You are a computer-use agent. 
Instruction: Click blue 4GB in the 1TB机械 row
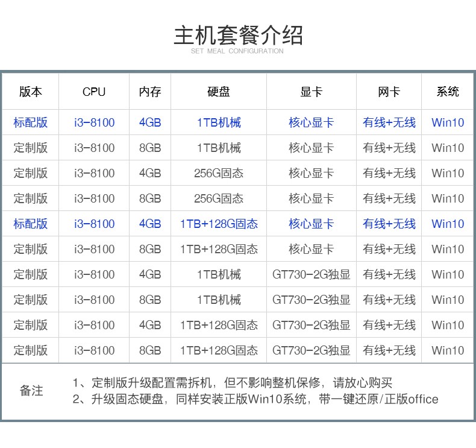point(150,122)
